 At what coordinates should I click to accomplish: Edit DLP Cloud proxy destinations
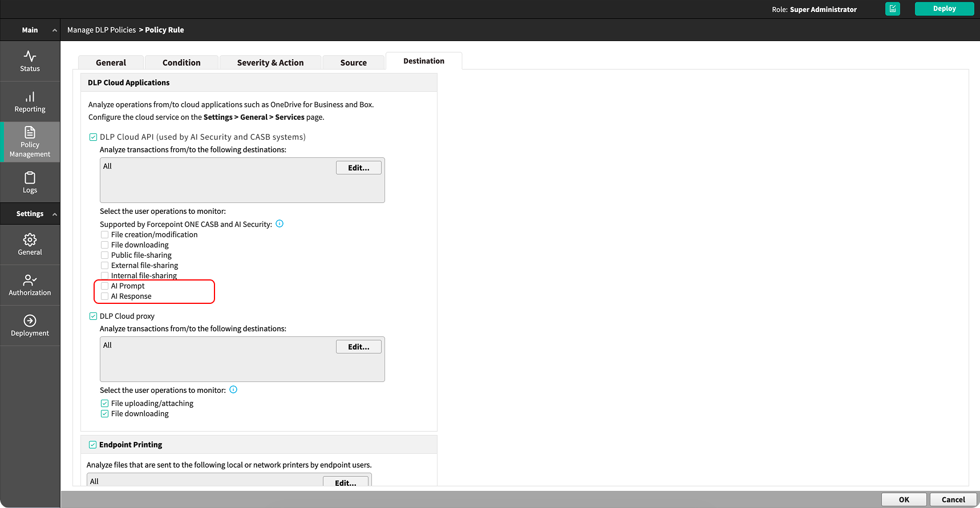pyautogui.click(x=359, y=347)
